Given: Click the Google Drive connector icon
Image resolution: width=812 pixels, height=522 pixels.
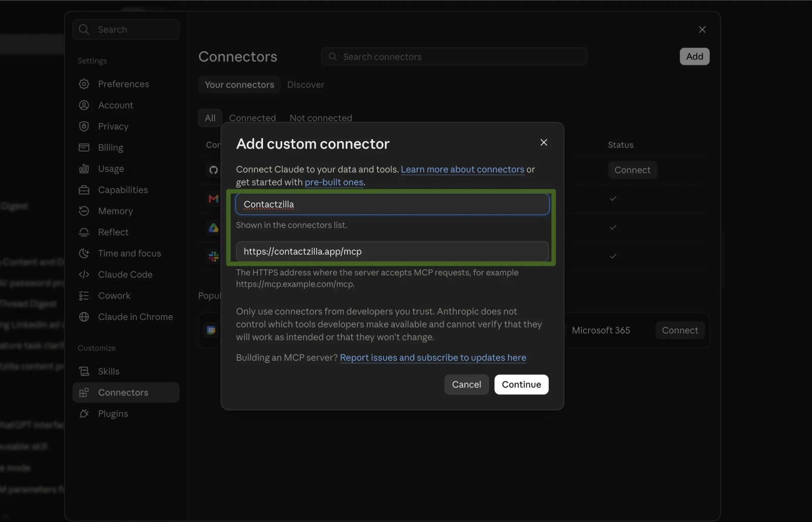Looking at the screenshot, I should click(214, 228).
